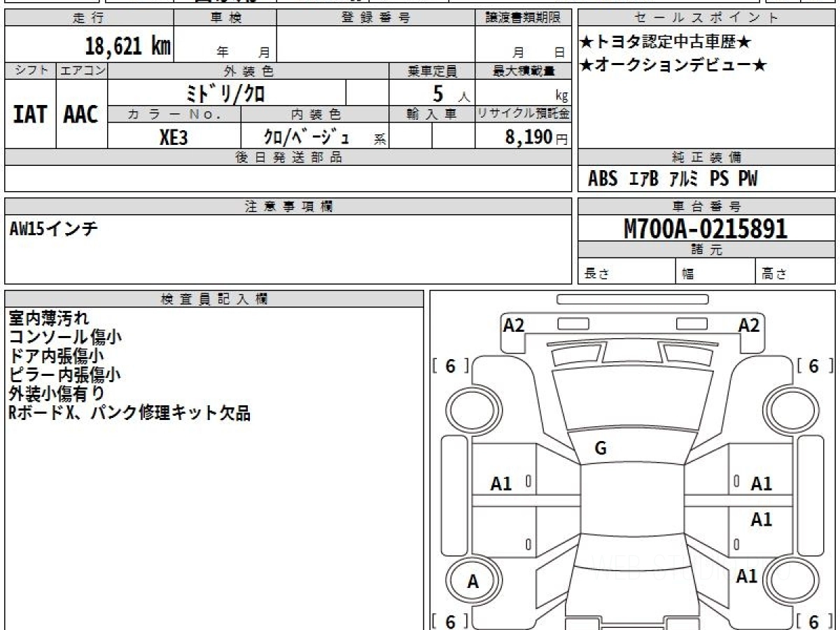Click the エアコン header cell

point(82,71)
